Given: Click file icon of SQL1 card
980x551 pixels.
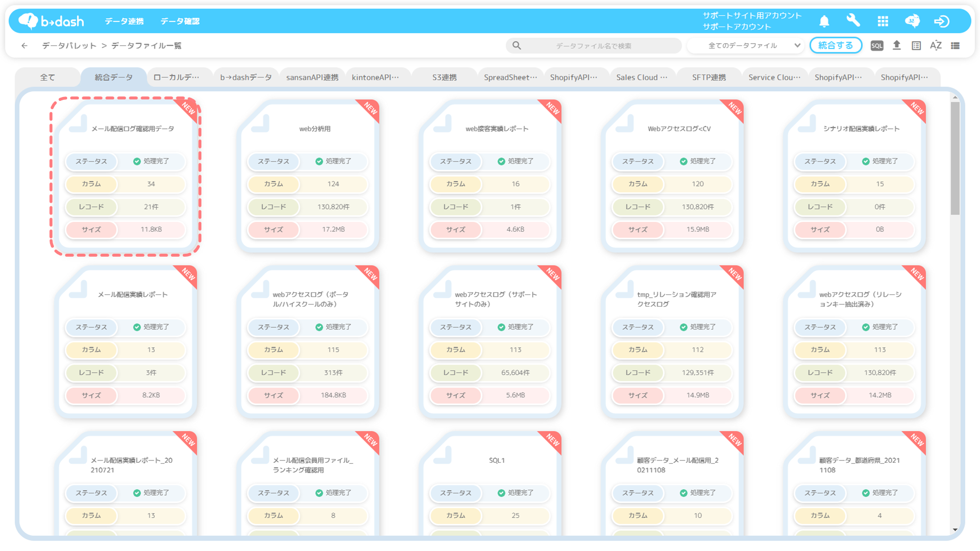Looking at the screenshot, I should [442, 455].
